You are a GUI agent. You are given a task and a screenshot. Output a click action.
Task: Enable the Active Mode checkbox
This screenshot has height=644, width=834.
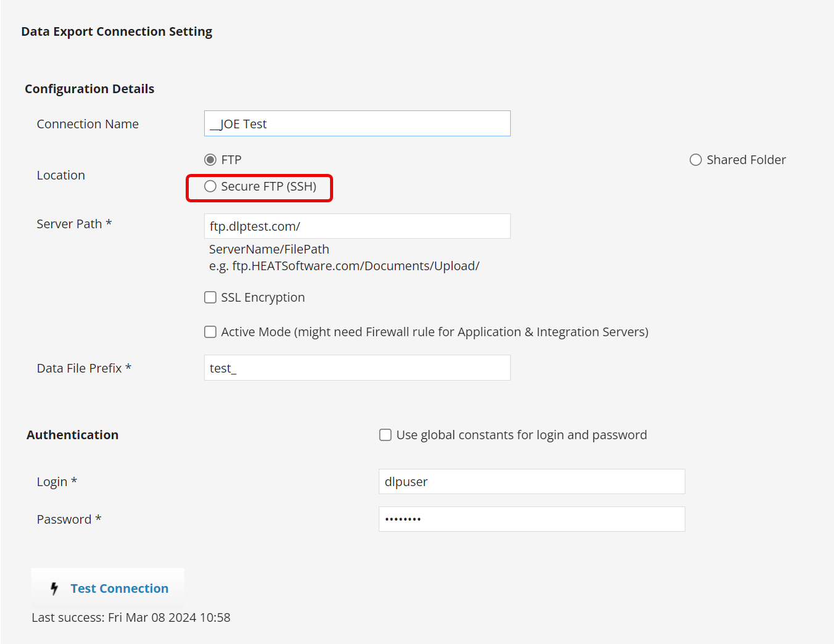click(210, 332)
